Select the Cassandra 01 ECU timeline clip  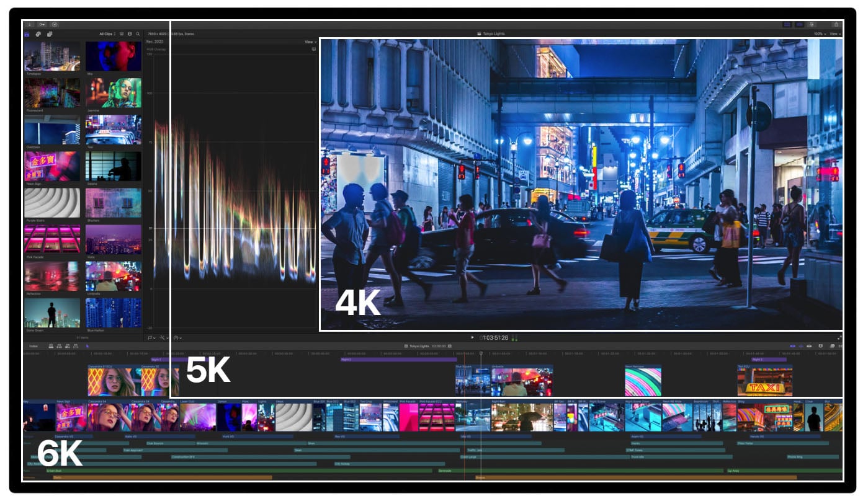point(114,381)
